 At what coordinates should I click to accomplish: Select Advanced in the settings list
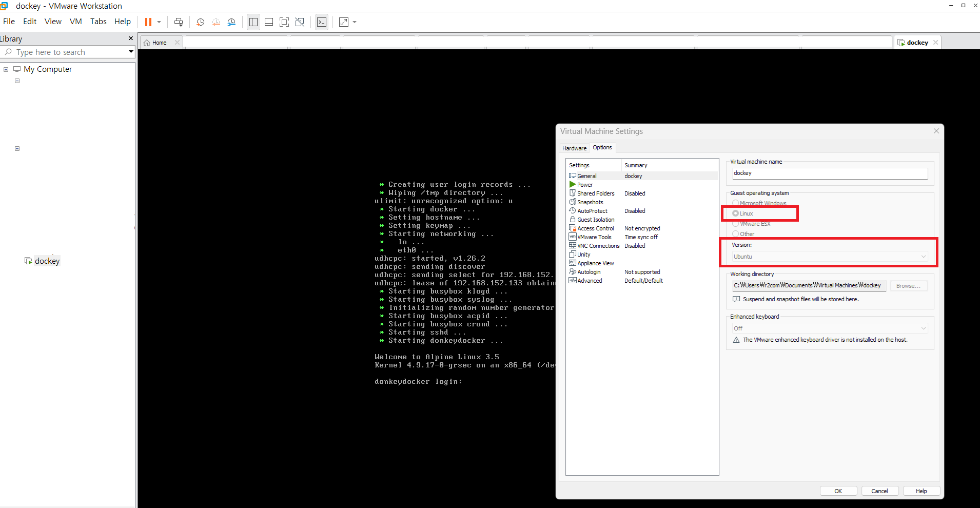coord(642,281)
